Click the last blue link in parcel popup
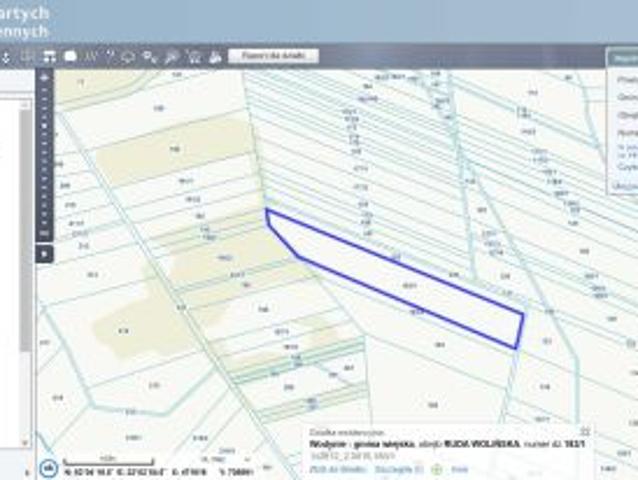638x480 pixels. tap(460, 469)
